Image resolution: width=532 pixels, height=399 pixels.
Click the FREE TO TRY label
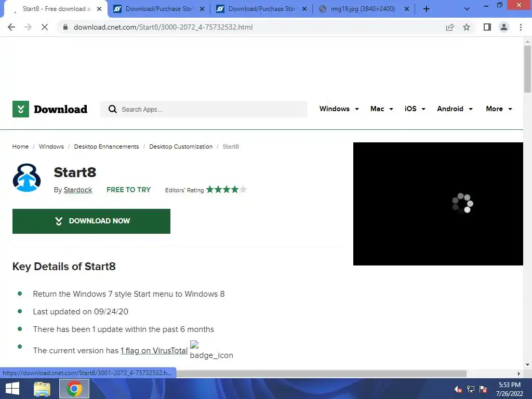(x=129, y=190)
